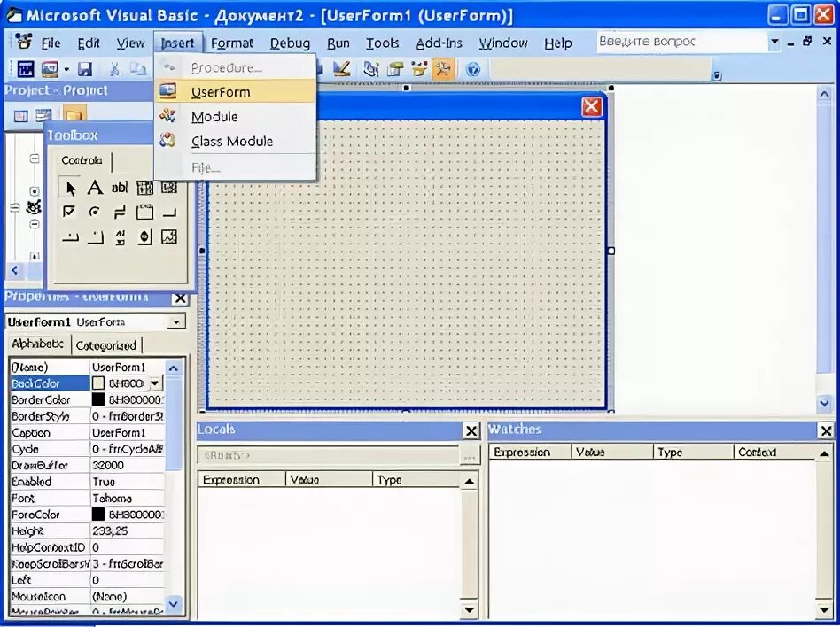This screenshot has height=627, width=840.
Task: Choose Select Objects arrow in Toolbox
Action: 70,188
